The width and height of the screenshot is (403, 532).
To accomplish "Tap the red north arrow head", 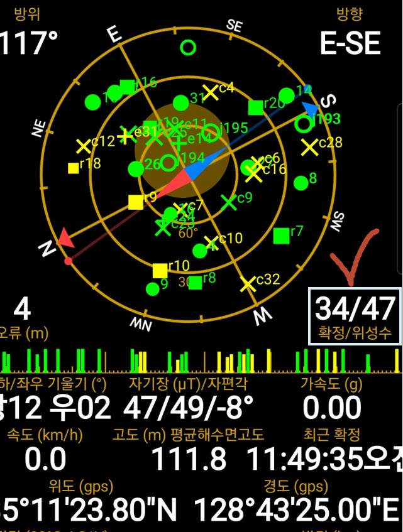I will (x=65, y=238).
